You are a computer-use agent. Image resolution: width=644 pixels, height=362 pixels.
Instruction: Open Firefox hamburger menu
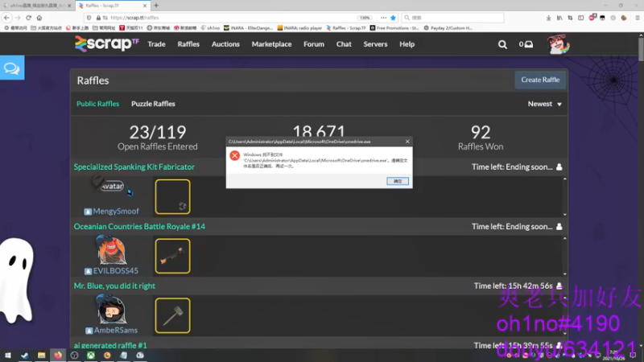pyautogui.click(x=638, y=18)
